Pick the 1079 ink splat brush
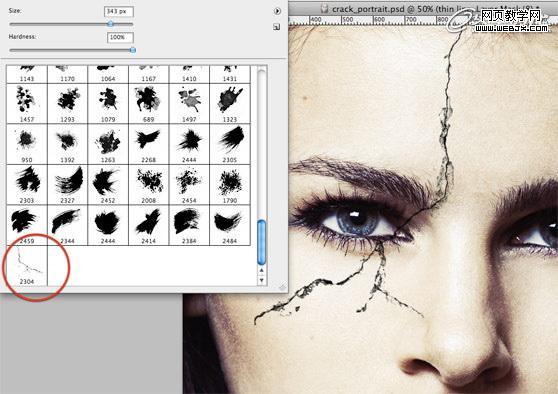Screen dimensions: 558x394 108,104
